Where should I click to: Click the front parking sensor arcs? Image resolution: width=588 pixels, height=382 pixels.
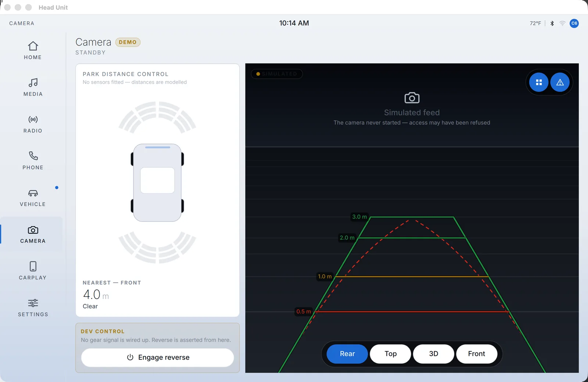pos(157,117)
